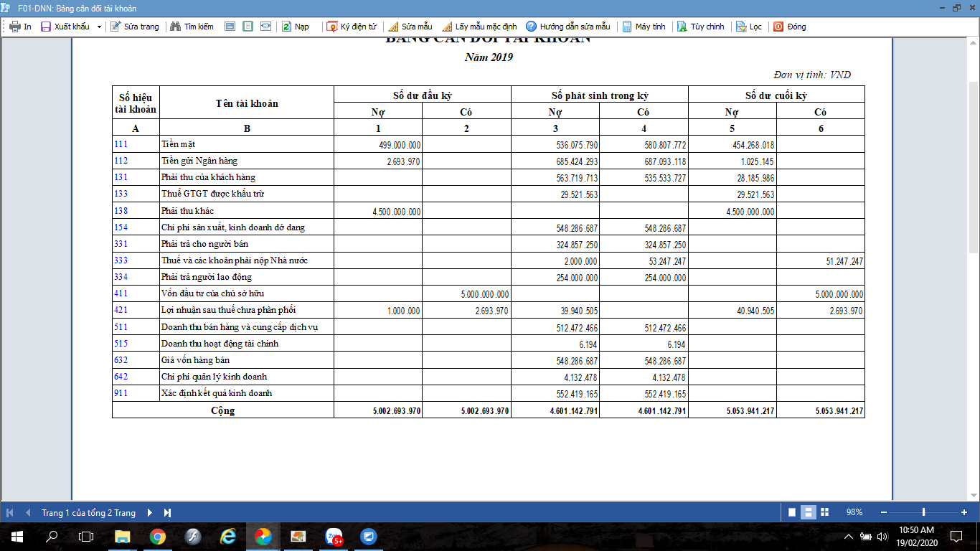
Task: Switch to the multi-page grid view
Action: point(824,512)
